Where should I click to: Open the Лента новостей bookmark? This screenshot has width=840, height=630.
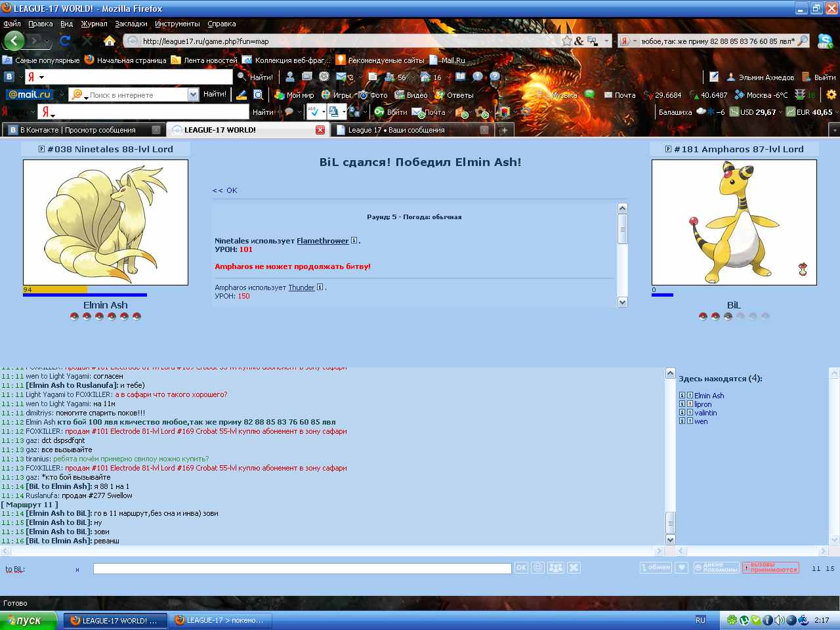204,60
